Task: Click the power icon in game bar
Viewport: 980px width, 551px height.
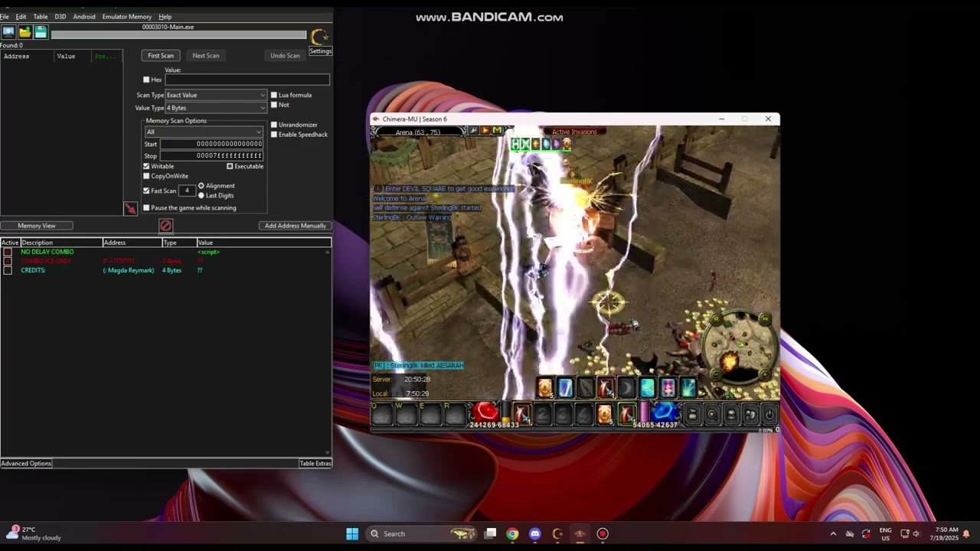Action: click(769, 415)
